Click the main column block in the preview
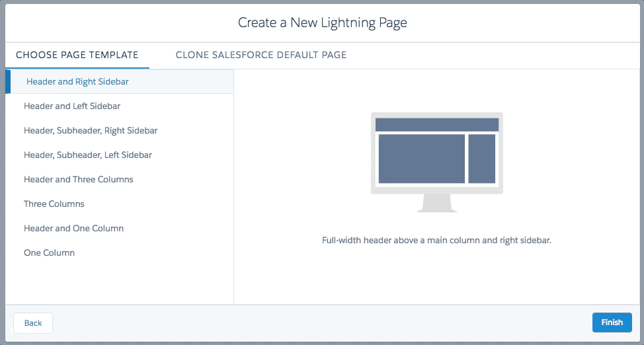 [421, 159]
